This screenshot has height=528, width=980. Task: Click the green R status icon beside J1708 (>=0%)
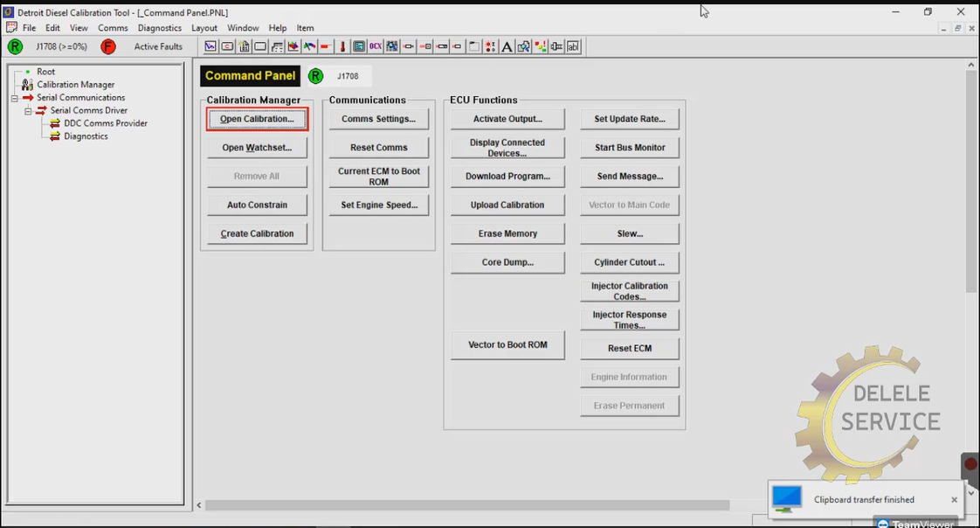(x=15, y=46)
